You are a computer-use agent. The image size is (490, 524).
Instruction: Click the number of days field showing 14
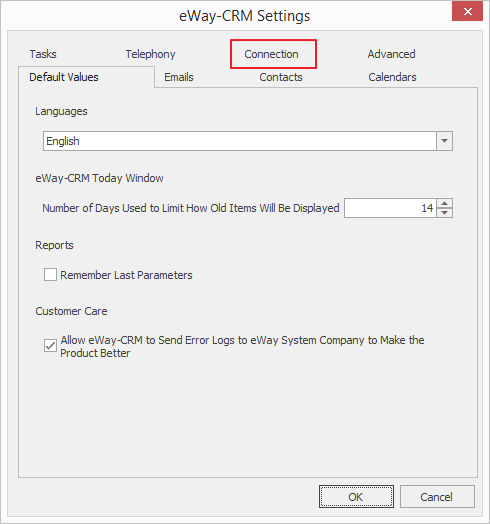(x=390, y=208)
